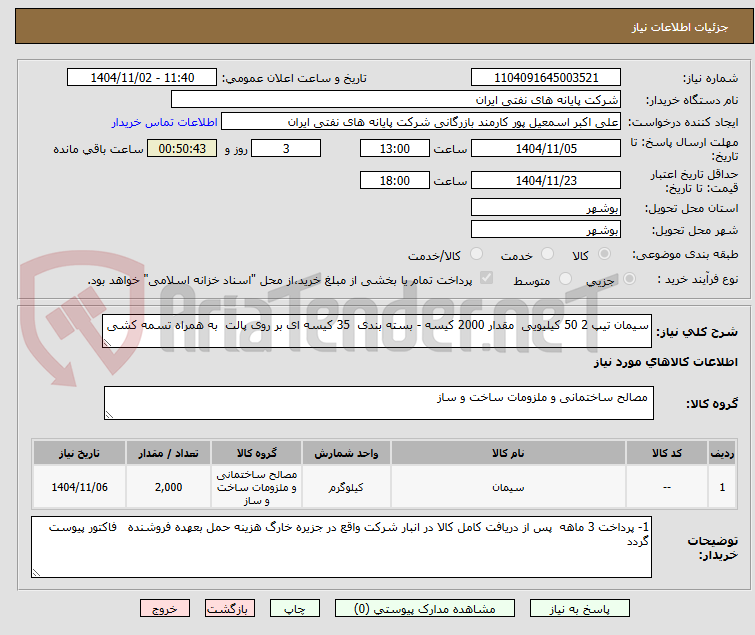Click the سیمان item name cell
755x635 pixels.
tap(508, 487)
